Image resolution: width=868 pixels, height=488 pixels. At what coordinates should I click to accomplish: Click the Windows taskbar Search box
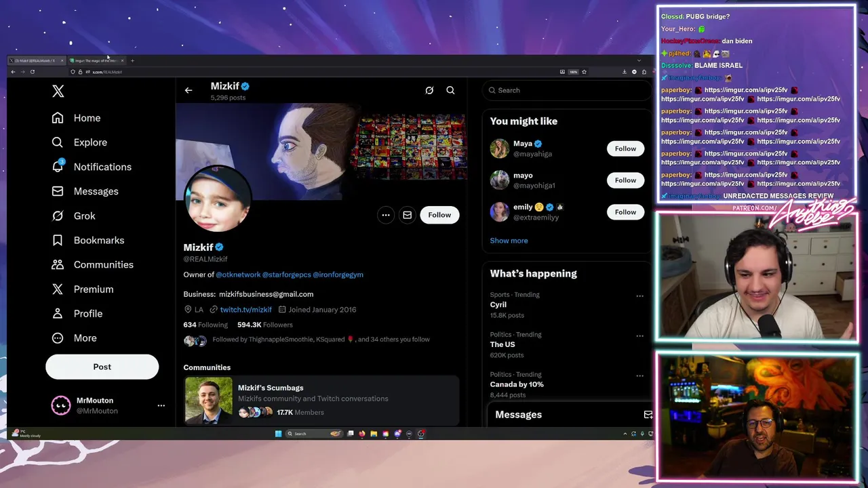[314, 434]
